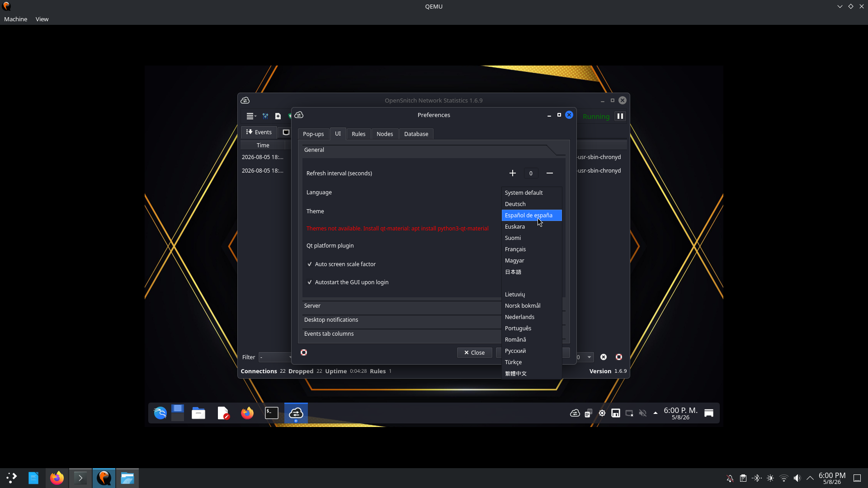Select Türkçe language option
The image size is (868, 488).
(x=532, y=362)
